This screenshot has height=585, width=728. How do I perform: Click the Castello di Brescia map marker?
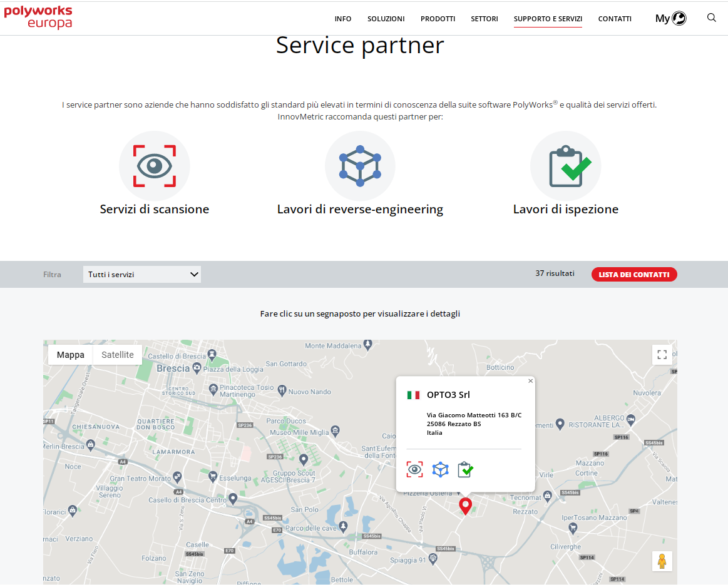coord(212,355)
